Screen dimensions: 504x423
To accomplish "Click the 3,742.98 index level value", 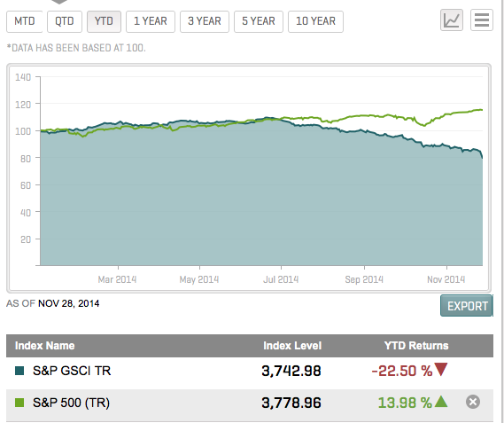I will point(291,371).
